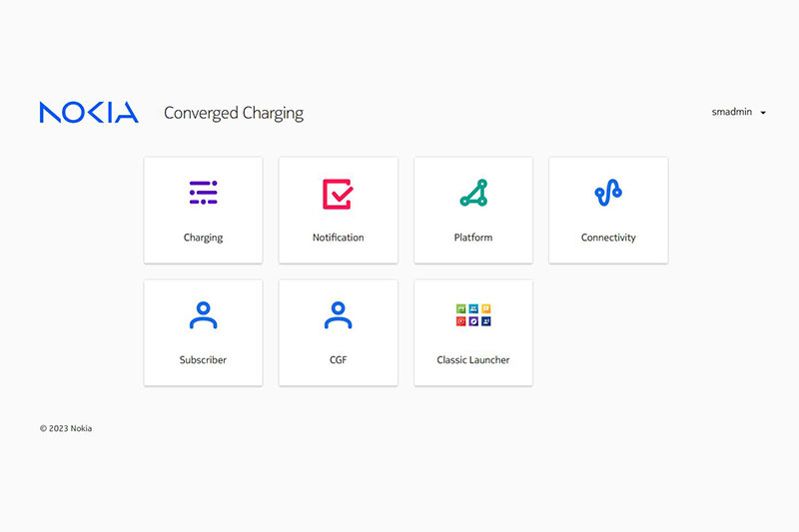
Task: Click the Subscriber label
Action: 203,359
